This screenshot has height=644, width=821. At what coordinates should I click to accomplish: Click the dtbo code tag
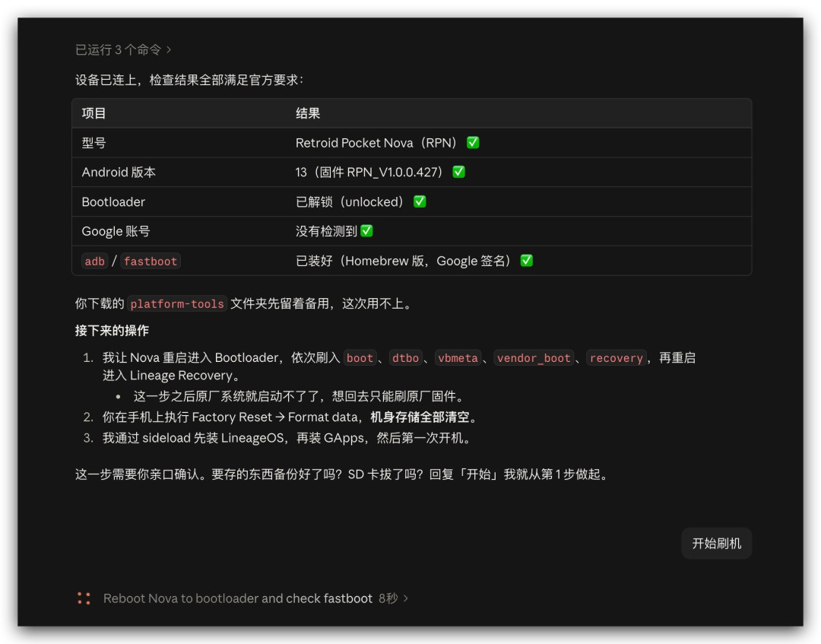405,358
